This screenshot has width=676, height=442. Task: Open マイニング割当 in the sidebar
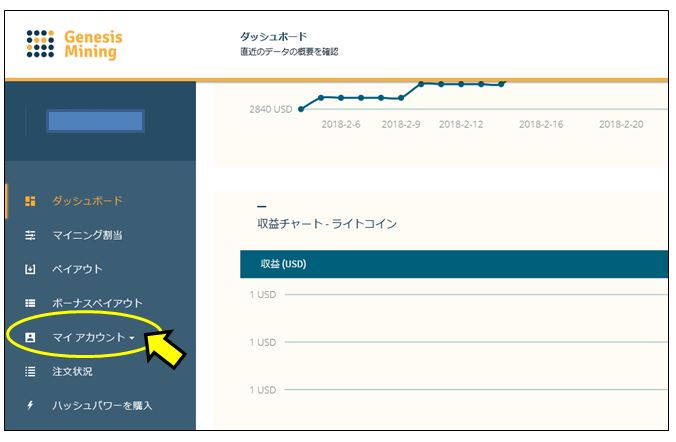[88, 235]
